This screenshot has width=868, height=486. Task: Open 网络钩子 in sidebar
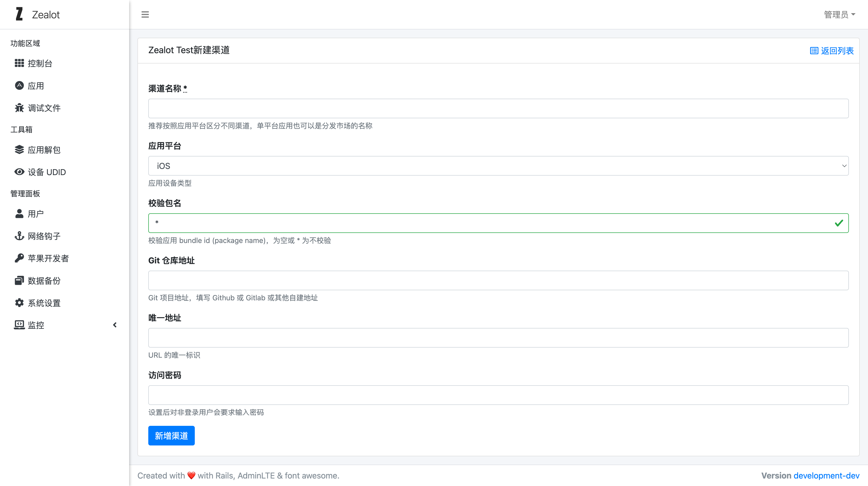point(65,236)
